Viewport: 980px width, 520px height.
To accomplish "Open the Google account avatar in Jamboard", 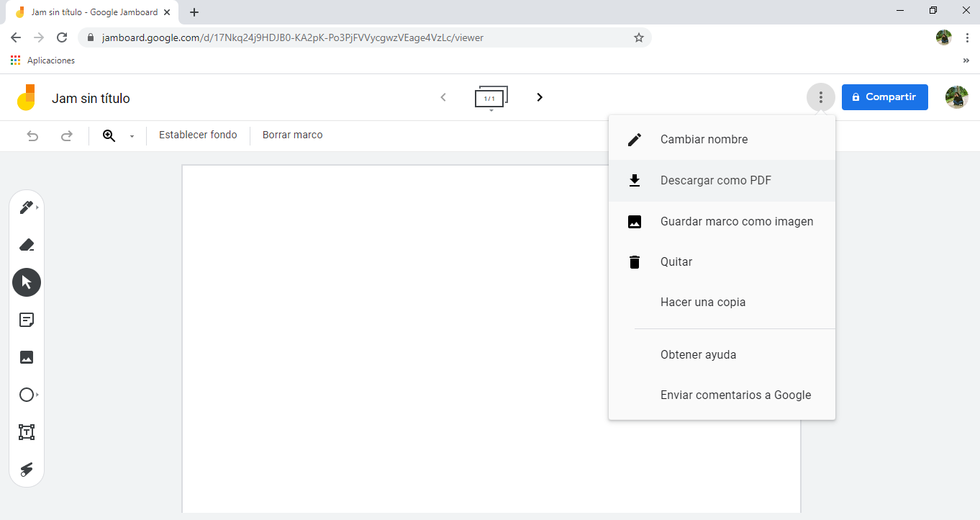I will coord(957,97).
